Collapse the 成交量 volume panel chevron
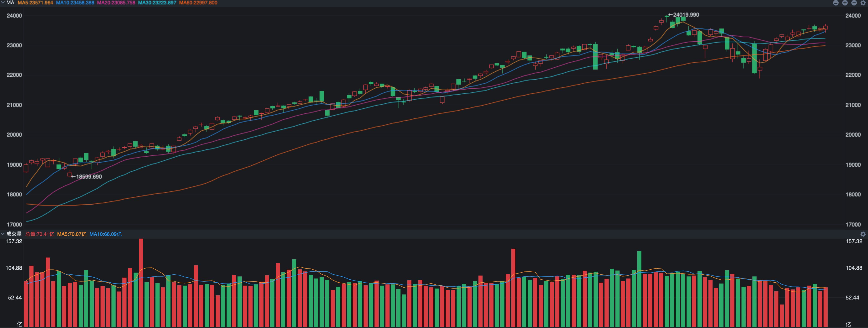 pos(3,234)
